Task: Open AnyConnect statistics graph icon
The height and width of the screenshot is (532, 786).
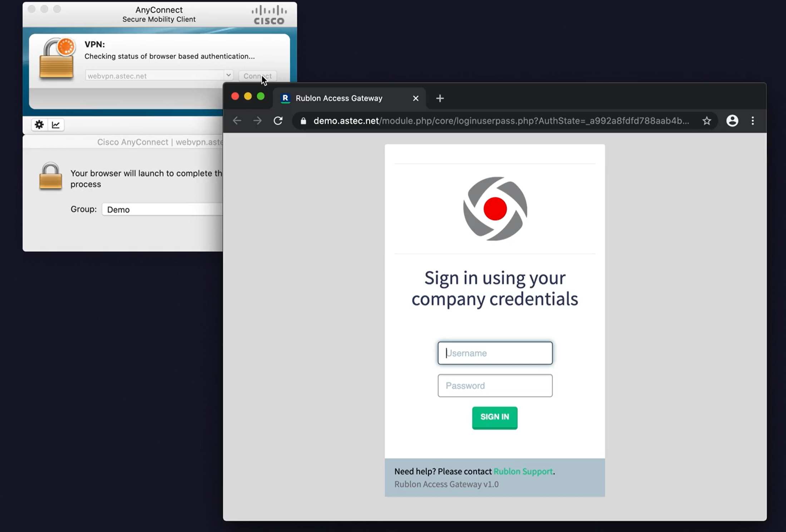Action: [x=56, y=125]
